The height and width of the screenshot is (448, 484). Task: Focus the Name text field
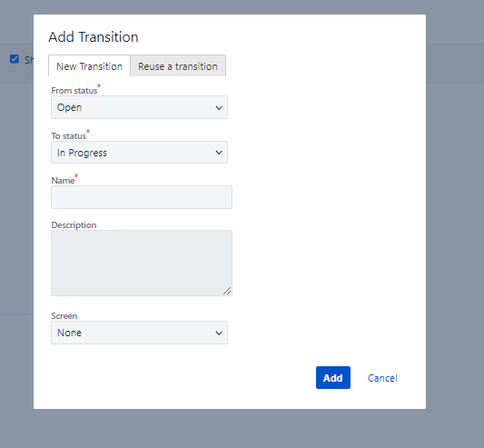tap(142, 197)
